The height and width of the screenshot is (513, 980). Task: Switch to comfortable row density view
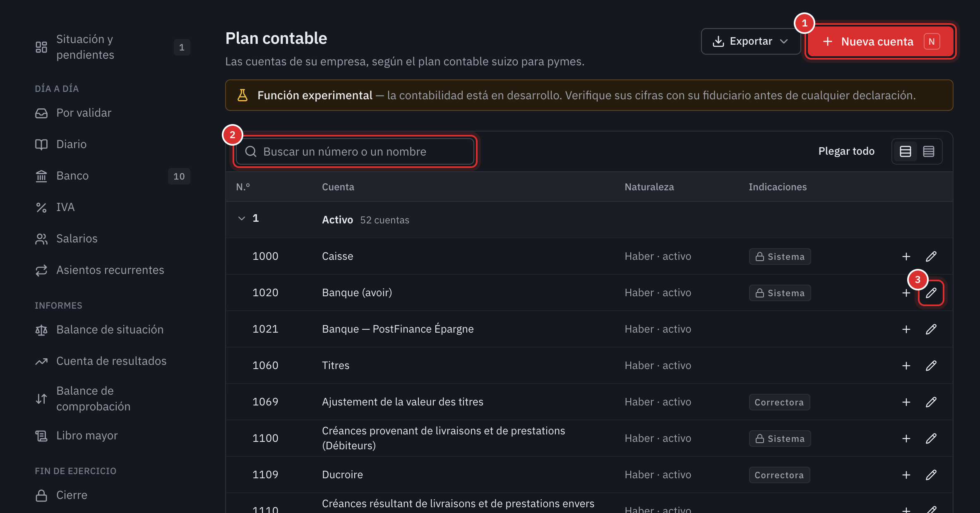point(906,151)
